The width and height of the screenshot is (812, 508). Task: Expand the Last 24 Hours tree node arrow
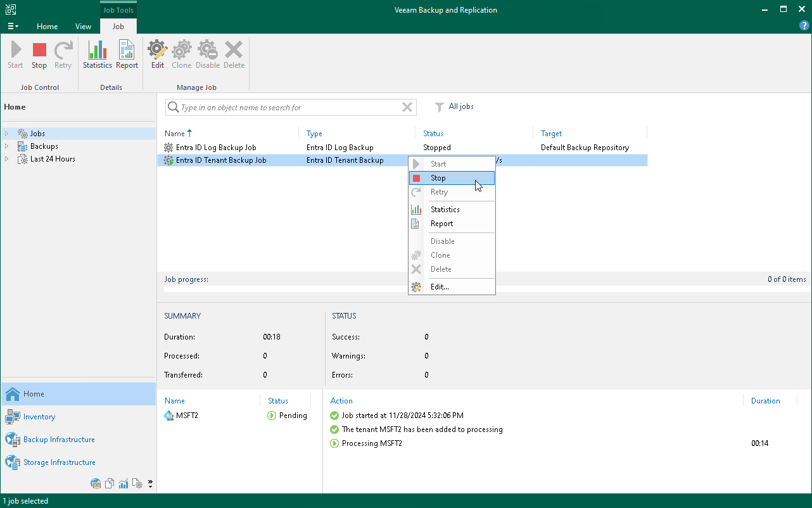point(7,159)
